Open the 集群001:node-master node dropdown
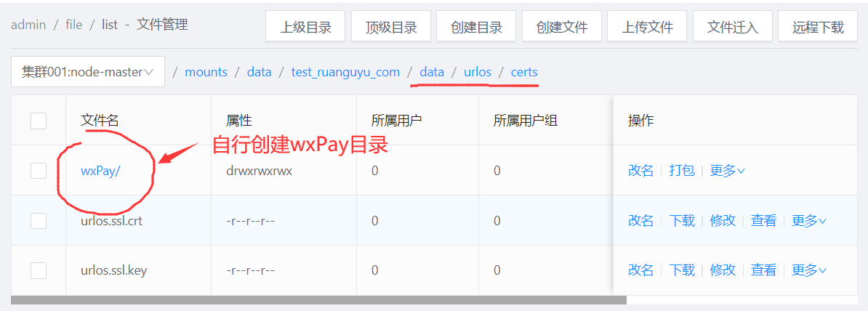This screenshot has height=311, width=868. click(x=88, y=72)
